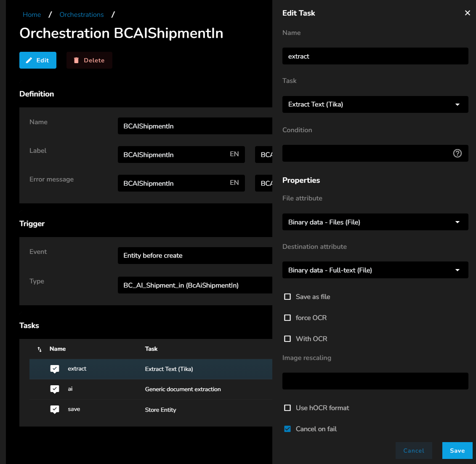Viewport: 476px width, 464px height.
Task: Enable the With OCR checkbox
Action: pos(287,339)
